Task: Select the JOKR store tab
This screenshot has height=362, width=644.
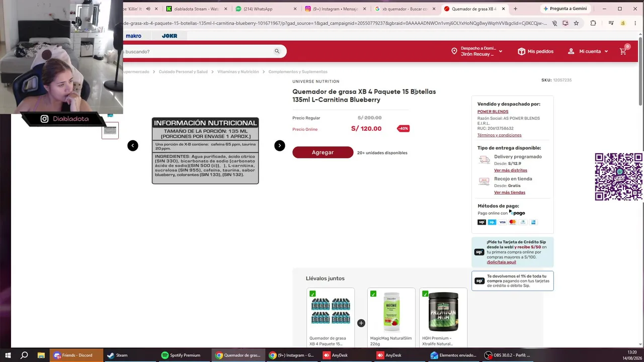Action: 170,36
